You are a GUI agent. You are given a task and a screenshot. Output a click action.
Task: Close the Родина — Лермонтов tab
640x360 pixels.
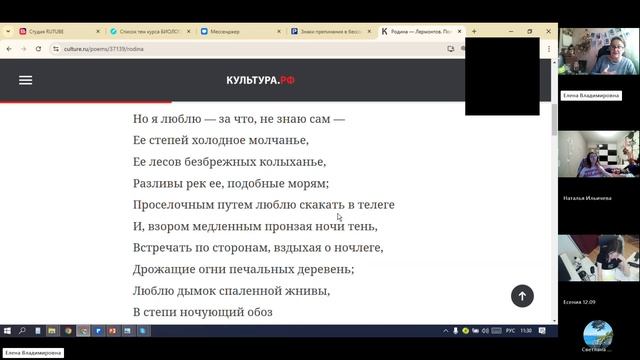point(459,31)
